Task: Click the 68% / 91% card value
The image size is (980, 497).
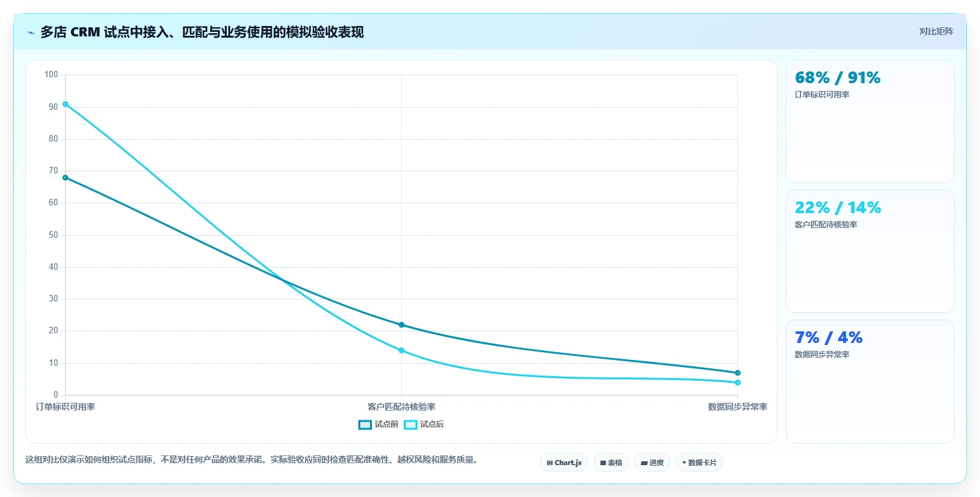Action: [x=838, y=78]
